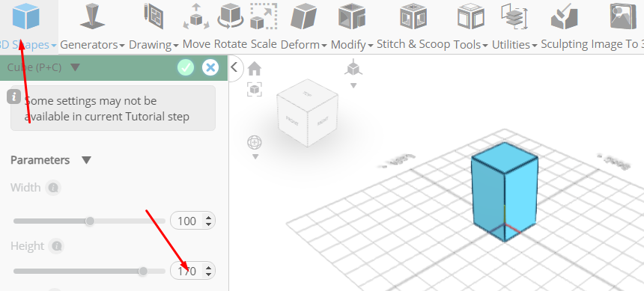The height and width of the screenshot is (291, 644).
Task: Click the RIGHT face of view cube
Action: pos(323,121)
